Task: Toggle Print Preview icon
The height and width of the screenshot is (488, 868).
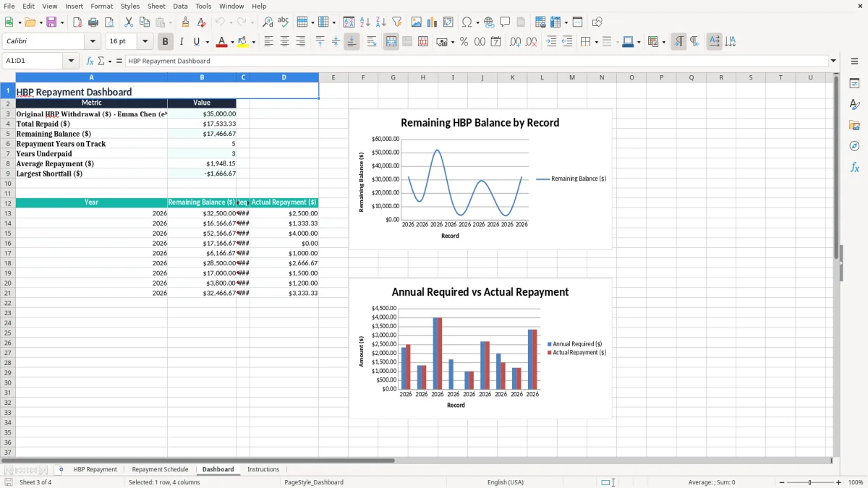Action: (109, 22)
